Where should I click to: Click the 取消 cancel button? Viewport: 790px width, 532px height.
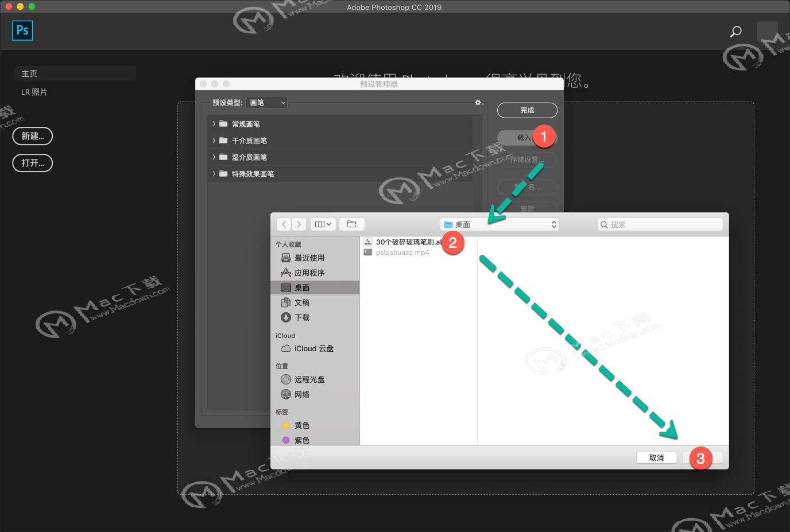[x=656, y=457]
